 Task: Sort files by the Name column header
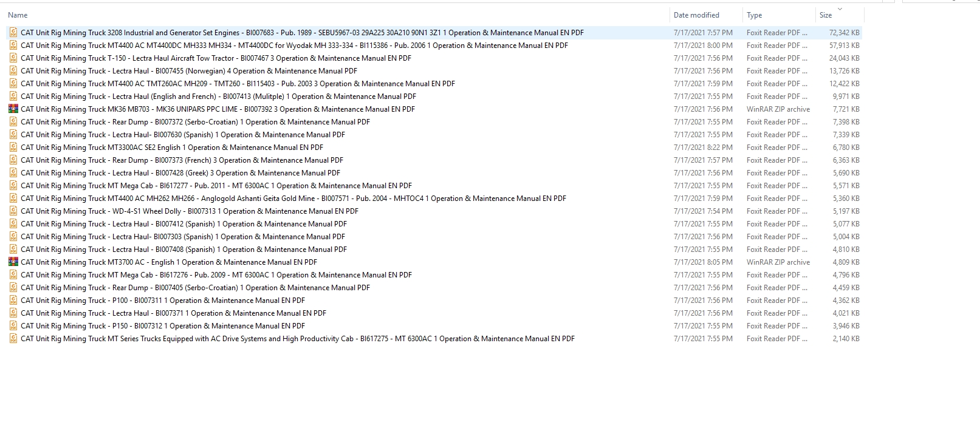pyautogui.click(x=18, y=15)
